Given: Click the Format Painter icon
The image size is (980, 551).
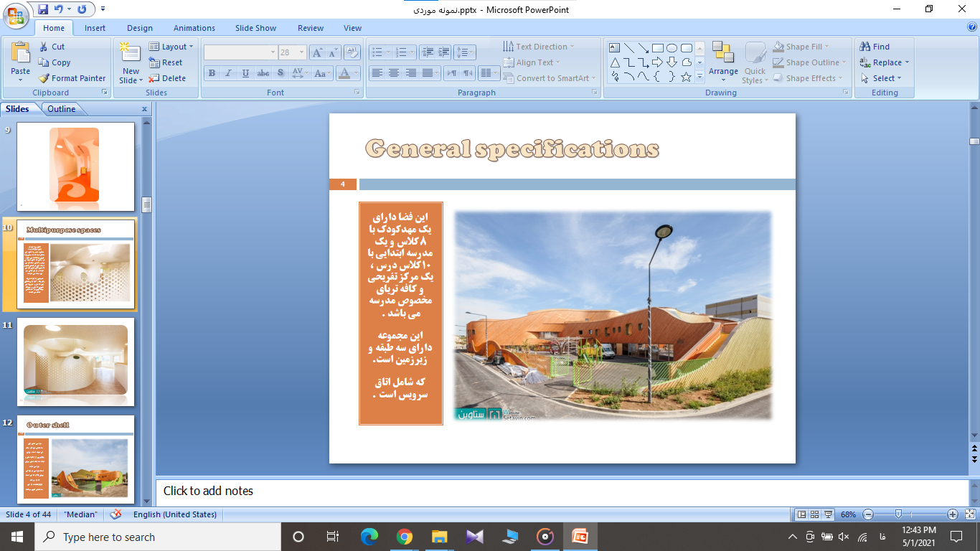Looking at the screenshot, I should coord(44,78).
